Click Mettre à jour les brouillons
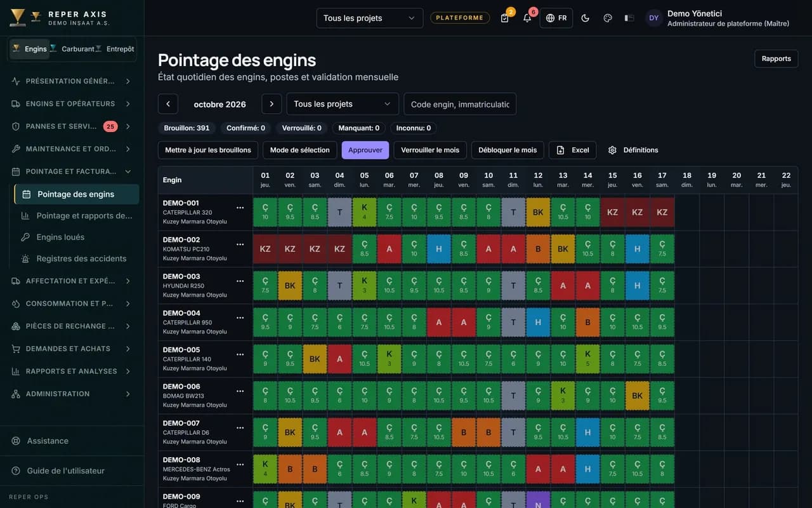This screenshot has width=812, height=508. (x=208, y=150)
